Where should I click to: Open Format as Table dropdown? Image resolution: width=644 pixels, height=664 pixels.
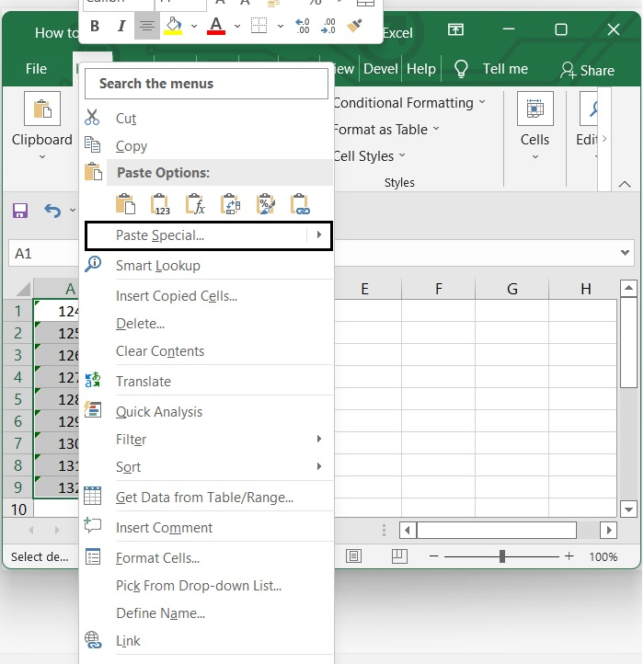[386, 129]
